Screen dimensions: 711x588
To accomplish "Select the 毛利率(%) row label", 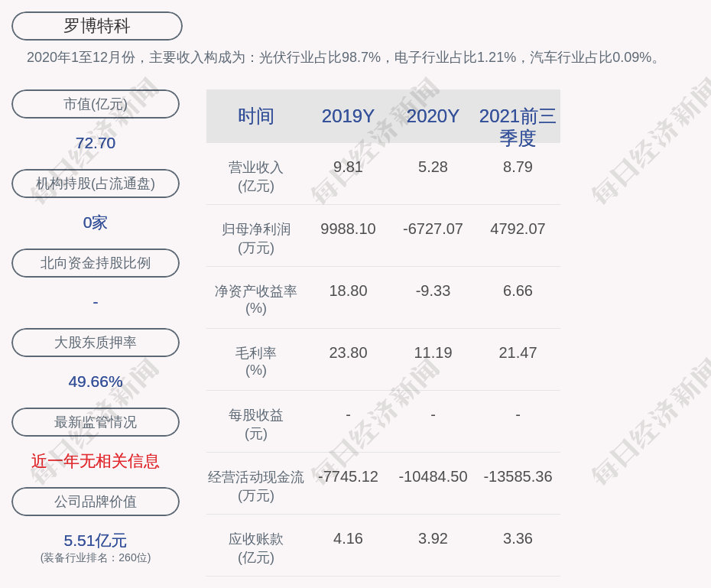I will (255, 361).
